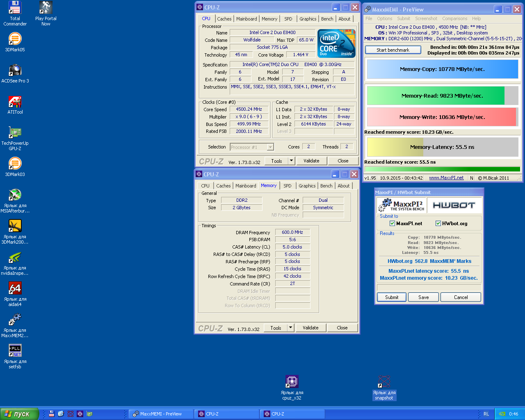Switch to MaxxMEMI - PreView taskbar button
The height and width of the screenshot is (420, 525).
coord(161,414)
